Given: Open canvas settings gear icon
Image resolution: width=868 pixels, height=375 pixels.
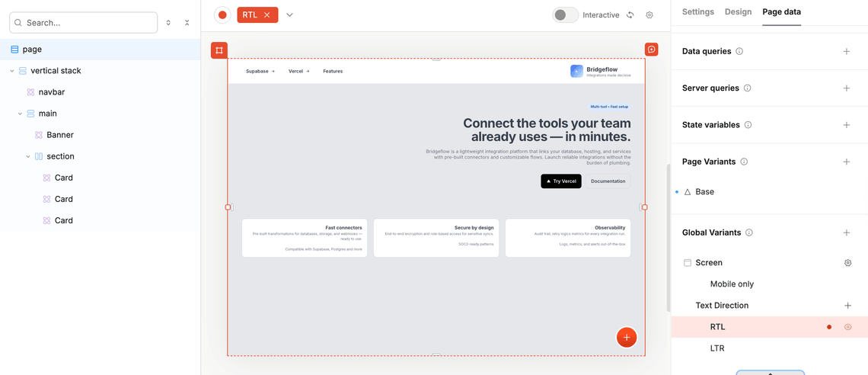Looking at the screenshot, I should [649, 14].
